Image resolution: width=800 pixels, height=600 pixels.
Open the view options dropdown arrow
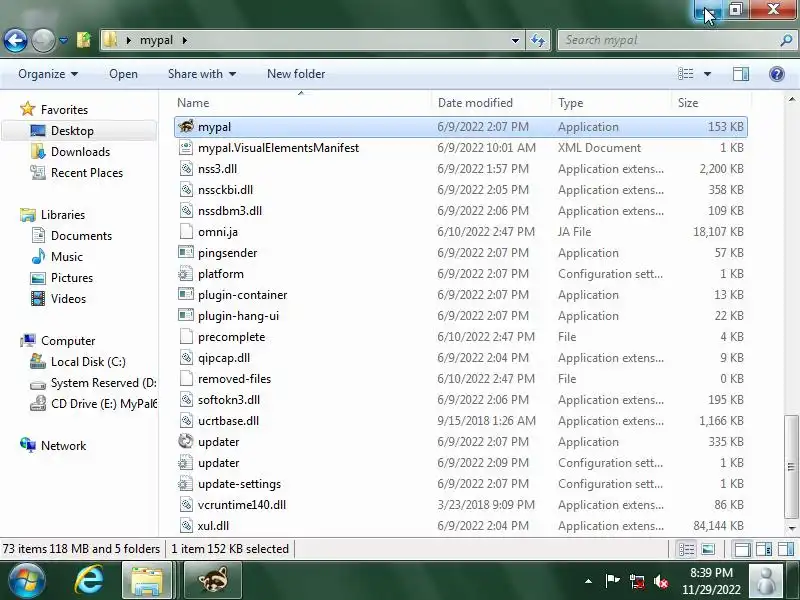(707, 74)
